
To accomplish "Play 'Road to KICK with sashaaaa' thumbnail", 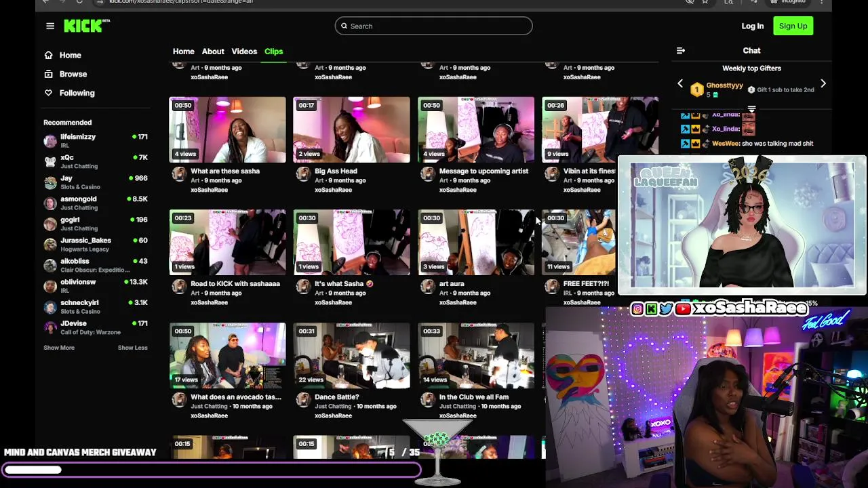I will tap(227, 242).
